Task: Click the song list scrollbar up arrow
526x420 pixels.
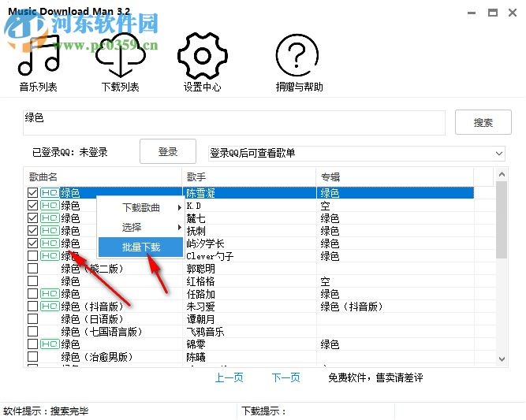Action: pyautogui.click(x=502, y=174)
